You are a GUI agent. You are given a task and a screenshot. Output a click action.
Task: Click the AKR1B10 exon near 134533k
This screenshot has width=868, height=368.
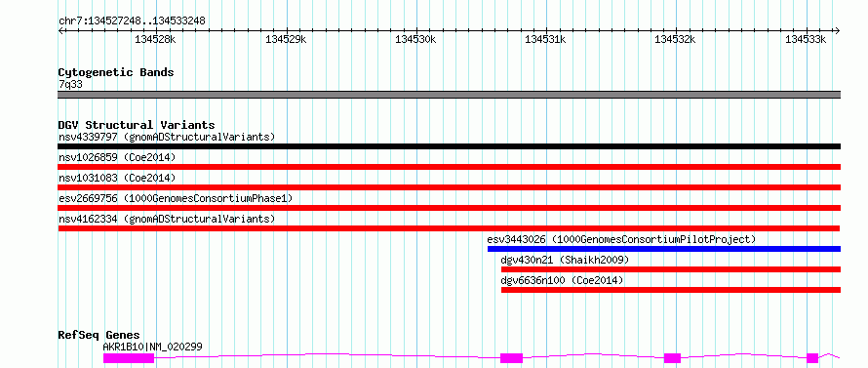[x=812, y=358]
